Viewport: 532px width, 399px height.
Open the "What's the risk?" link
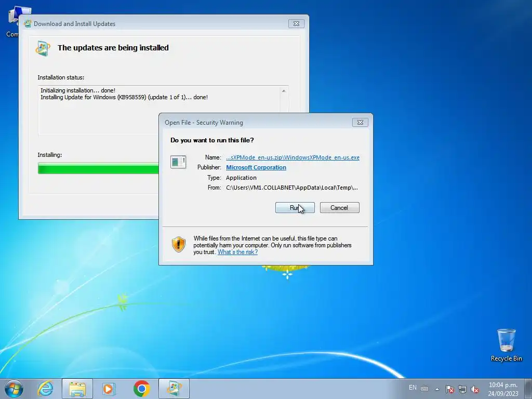(x=237, y=252)
